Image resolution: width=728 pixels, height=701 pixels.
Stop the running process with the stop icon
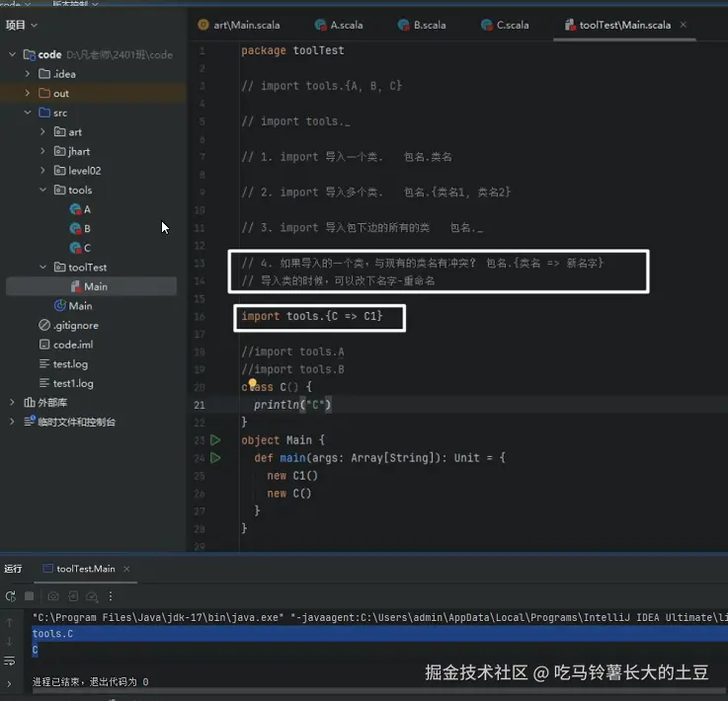pos(30,596)
